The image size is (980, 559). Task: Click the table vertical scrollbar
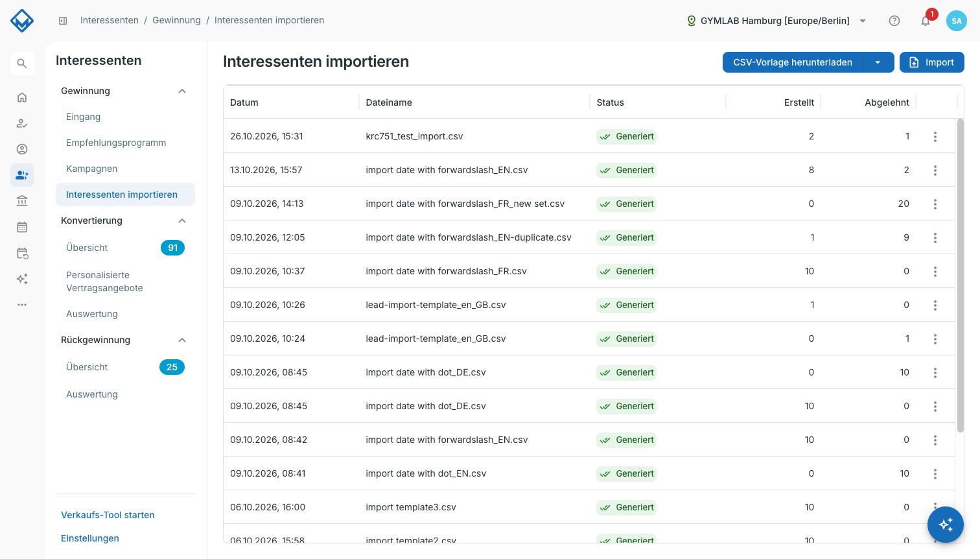[x=961, y=276]
